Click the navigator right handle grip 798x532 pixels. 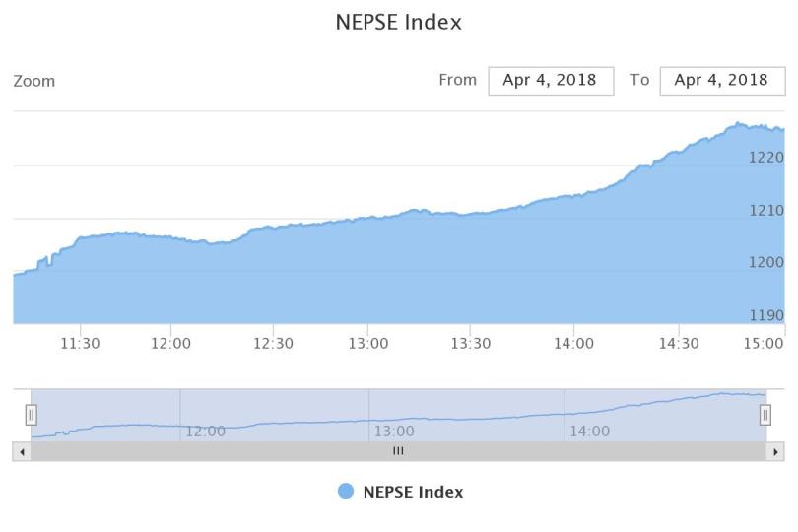765,415
